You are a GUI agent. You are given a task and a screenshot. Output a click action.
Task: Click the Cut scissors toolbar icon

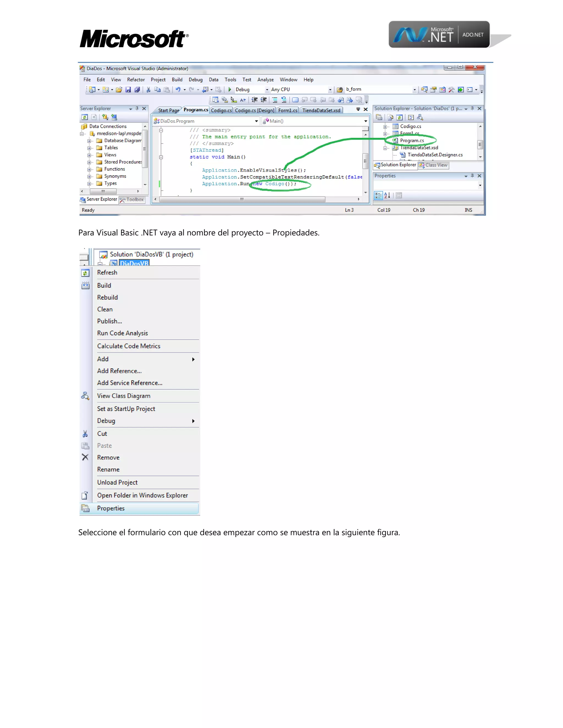click(x=148, y=90)
